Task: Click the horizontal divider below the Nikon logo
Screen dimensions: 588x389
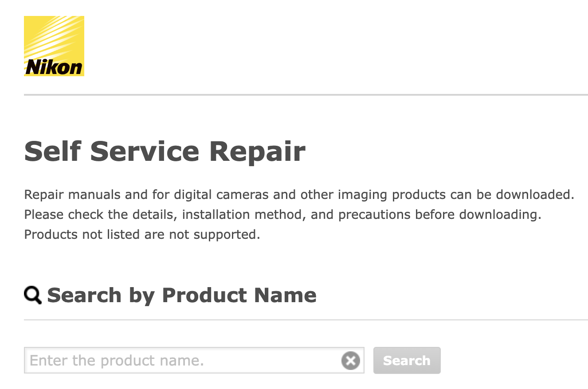Action: [x=306, y=95]
